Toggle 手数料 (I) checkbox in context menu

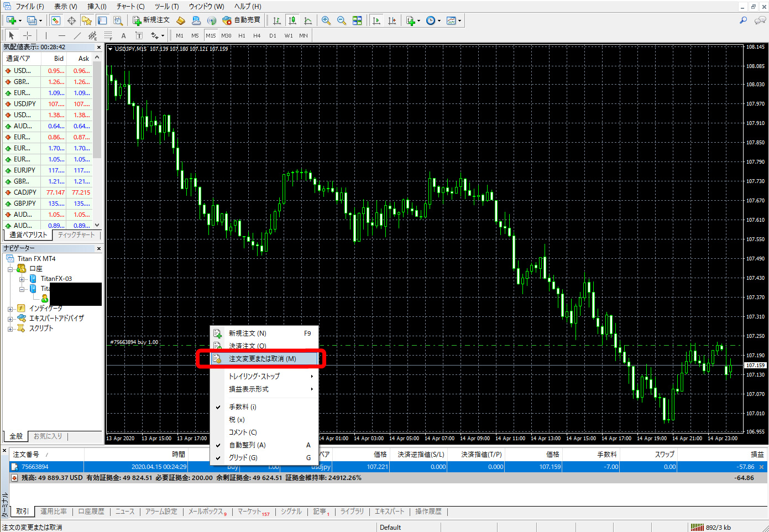[x=264, y=407]
